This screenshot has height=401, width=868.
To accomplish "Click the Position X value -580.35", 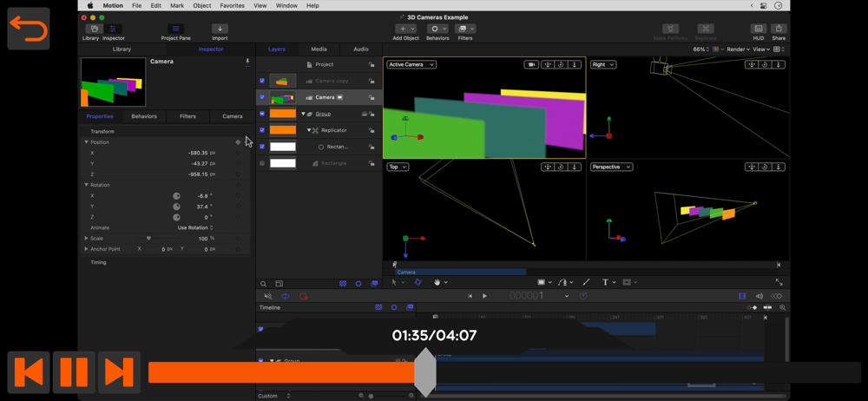I will pos(198,153).
